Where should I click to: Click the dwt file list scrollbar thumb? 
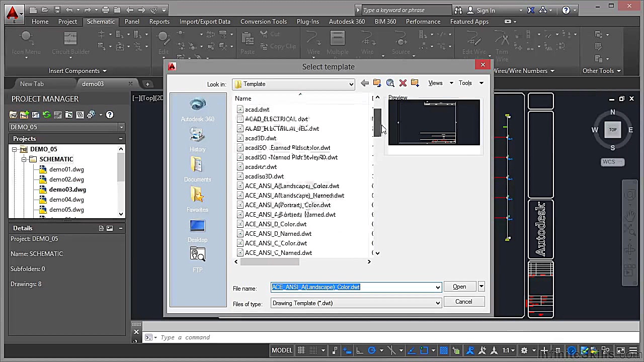click(x=377, y=123)
